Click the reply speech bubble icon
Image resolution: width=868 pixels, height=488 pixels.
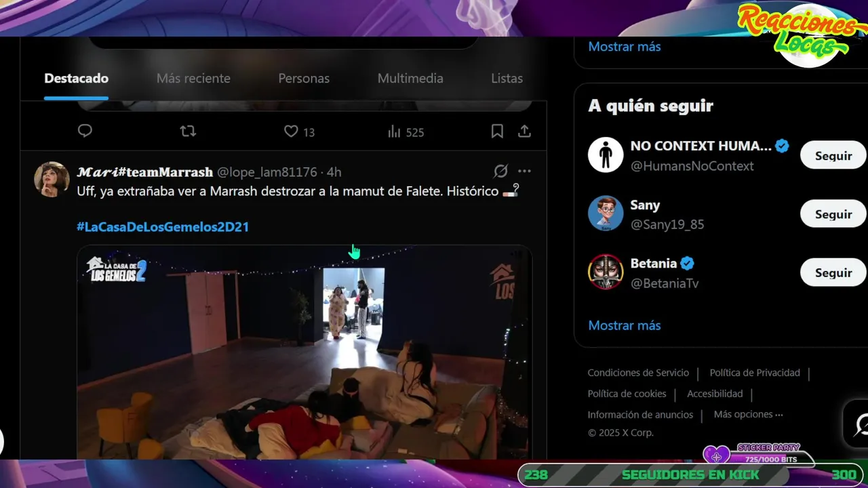click(x=85, y=131)
